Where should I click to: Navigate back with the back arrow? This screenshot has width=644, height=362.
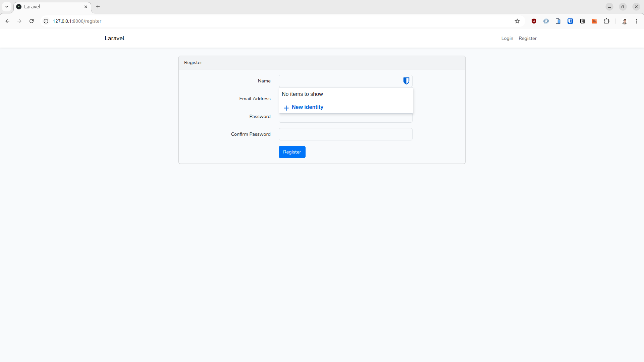[x=7, y=21]
